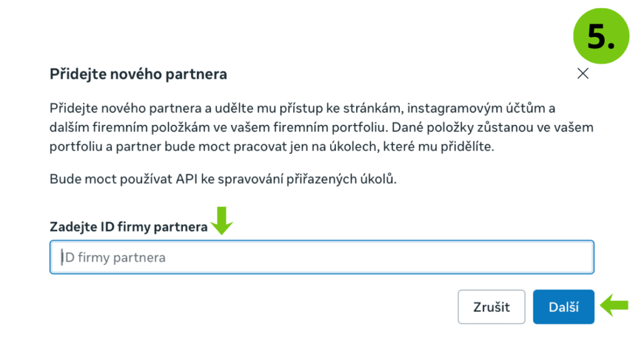This screenshot has width=644, height=360.
Task: Click the line starting dalším firemním položkám
Action: (x=321, y=128)
